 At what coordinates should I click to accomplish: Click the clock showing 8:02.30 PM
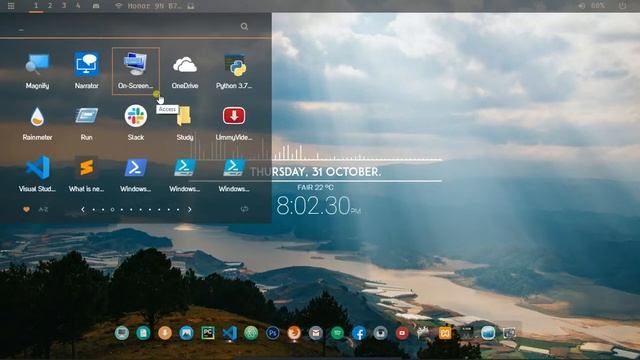tap(319, 206)
